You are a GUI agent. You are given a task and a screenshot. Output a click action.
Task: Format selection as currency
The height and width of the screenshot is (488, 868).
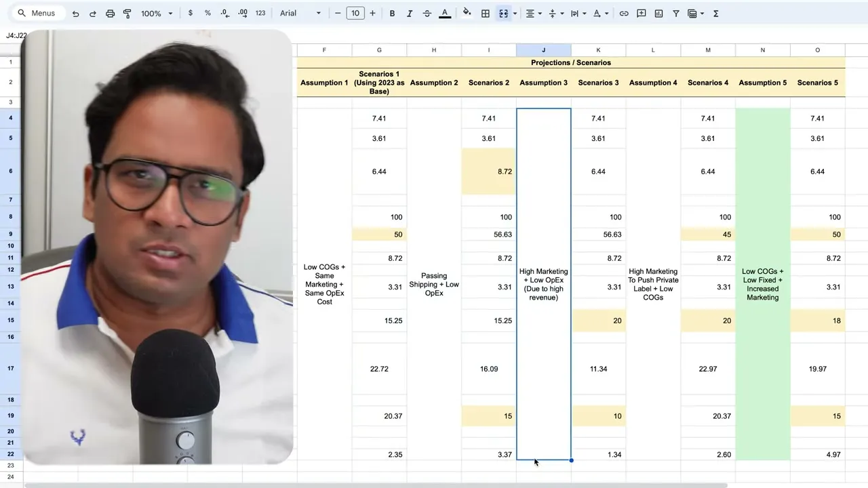click(x=190, y=14)
